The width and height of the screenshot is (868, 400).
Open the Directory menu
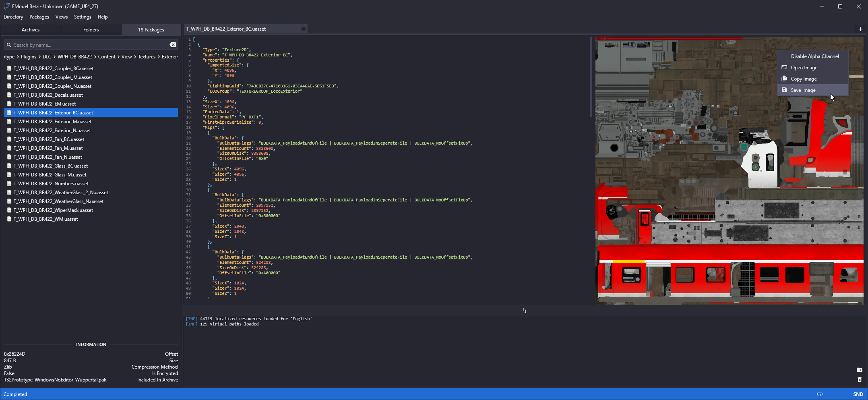(13, 17)
